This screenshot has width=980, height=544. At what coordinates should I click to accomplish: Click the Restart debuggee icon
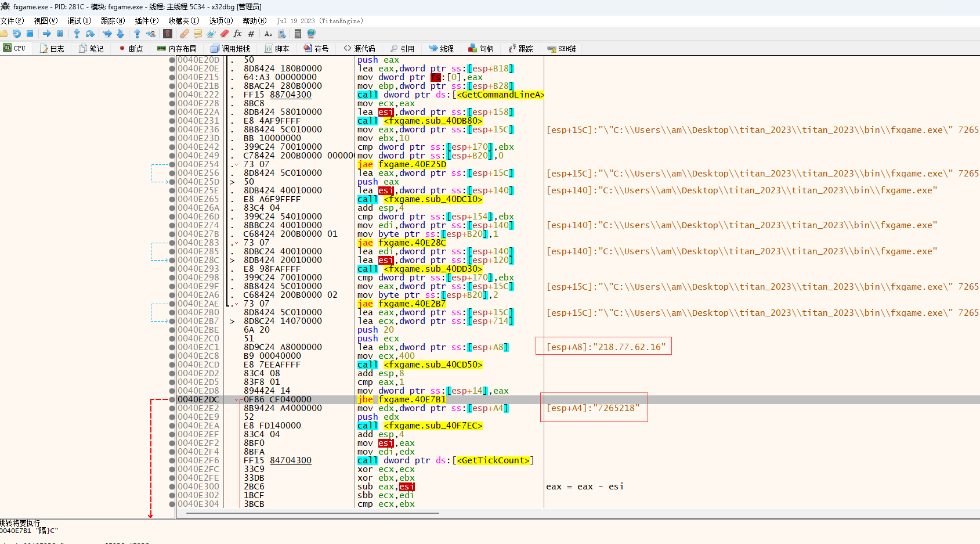tap(17, 34)
